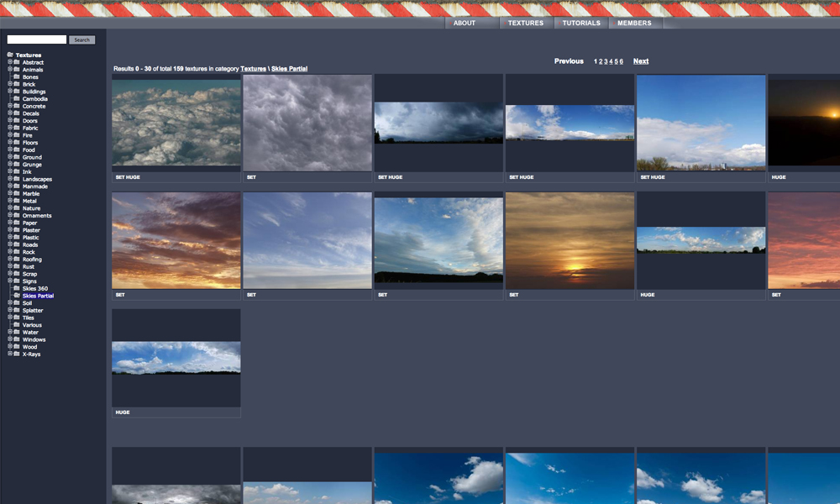Open the TUTORIALS menu tab
Screen dimensions: 840x504
(581, 23)
